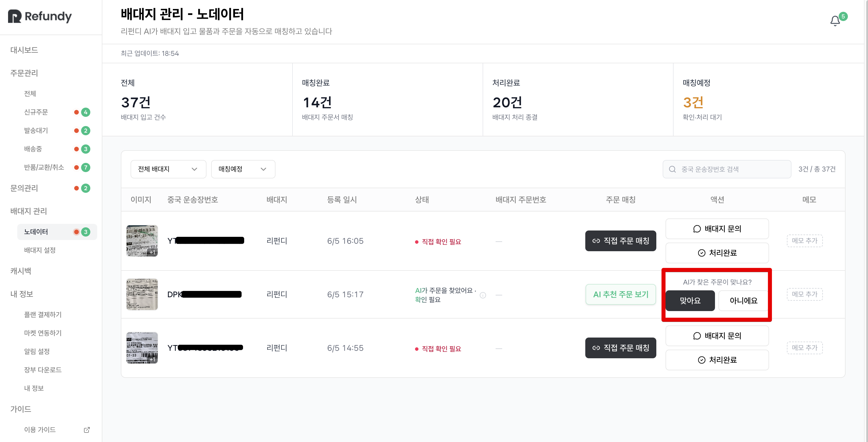Click 처리완료 in the last row
The image size is (868, 442).
click(717, 360)
